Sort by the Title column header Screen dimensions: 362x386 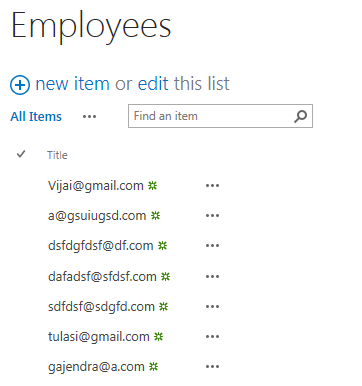[x=57, y=155]
